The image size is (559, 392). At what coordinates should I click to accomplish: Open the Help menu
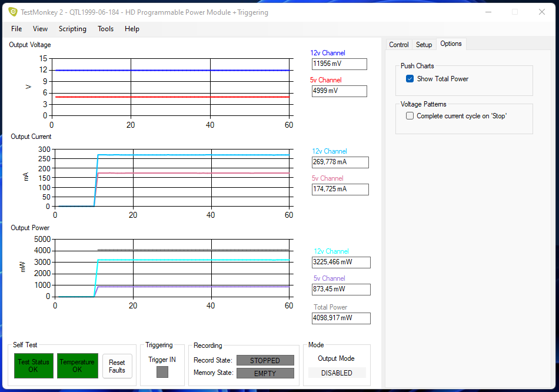132,29
